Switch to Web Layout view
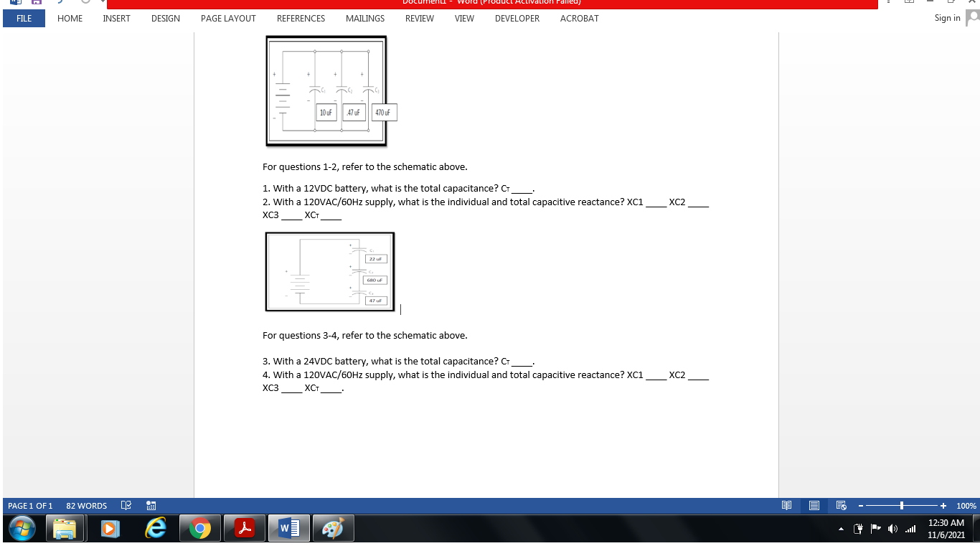Image resolution: width=980 pixels, height=551 pixels. (x=842, y=506)
